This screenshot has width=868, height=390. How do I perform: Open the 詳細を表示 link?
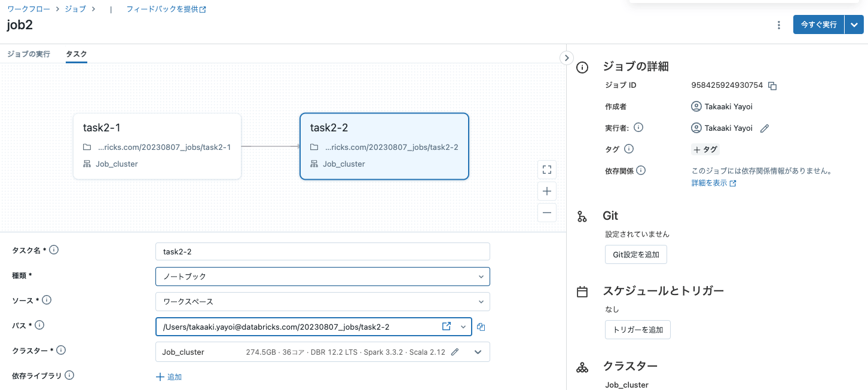pyautogui.click(x=713, y=183)
